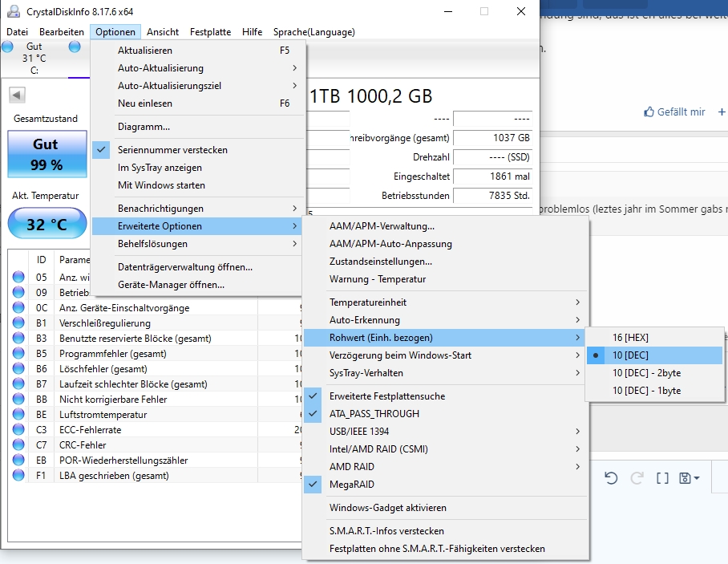The image size is (728, 564).
Task: Click status orb for Programmfehler (gesamt) row
Action: click(x=18, y=354)
